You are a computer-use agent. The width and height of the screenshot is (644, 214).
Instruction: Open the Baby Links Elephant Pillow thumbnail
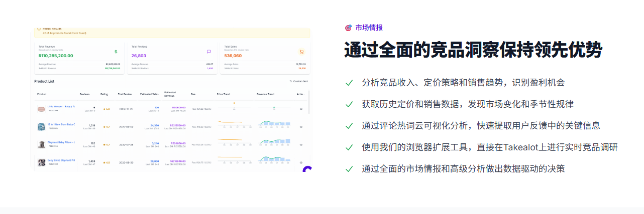pos(41,162)
